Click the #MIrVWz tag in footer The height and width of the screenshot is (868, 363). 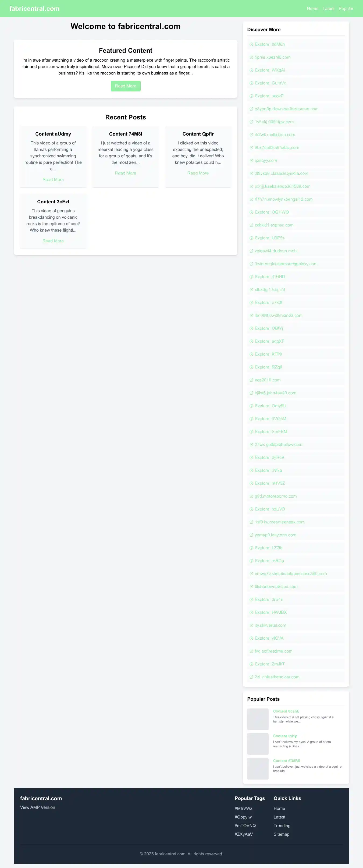coord(243,808)
